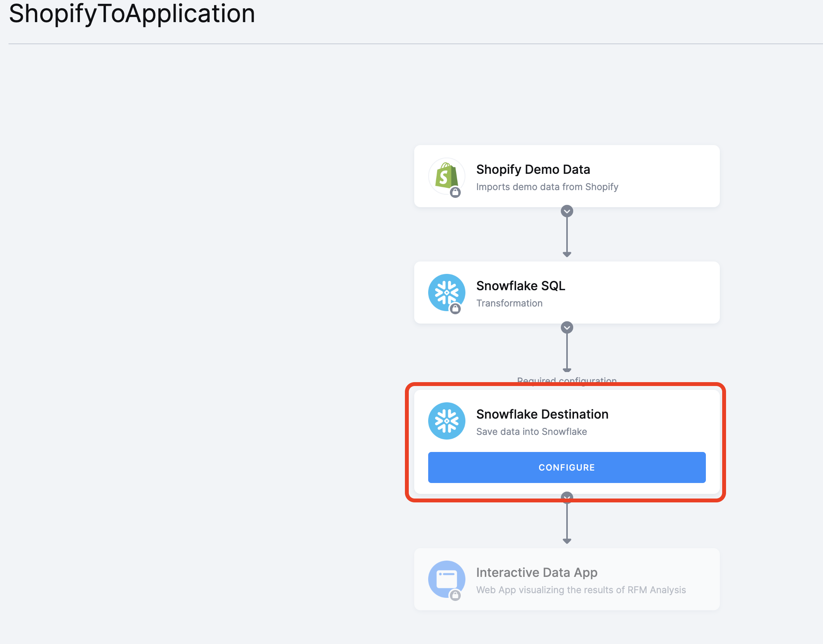Select the Snowflake Destination title
Viewport: 823px width, 644px height.
tap(542, 414)
